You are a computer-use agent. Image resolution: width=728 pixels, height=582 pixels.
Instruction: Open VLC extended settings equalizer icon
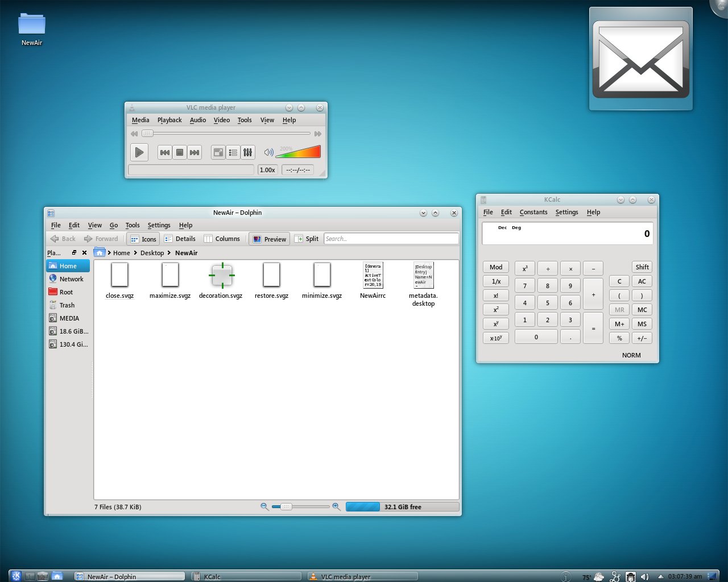click(x=247, y=152)
